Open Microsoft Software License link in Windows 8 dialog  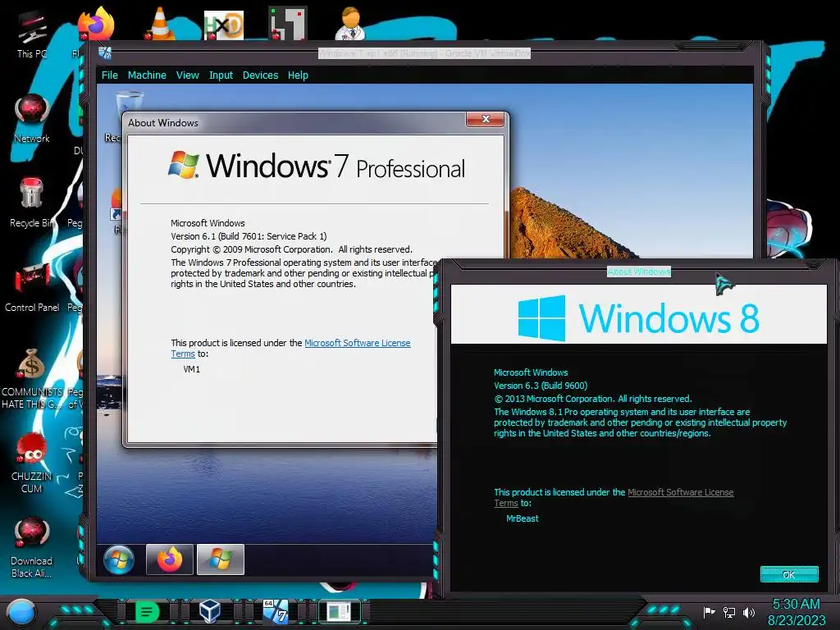[680, 492]
